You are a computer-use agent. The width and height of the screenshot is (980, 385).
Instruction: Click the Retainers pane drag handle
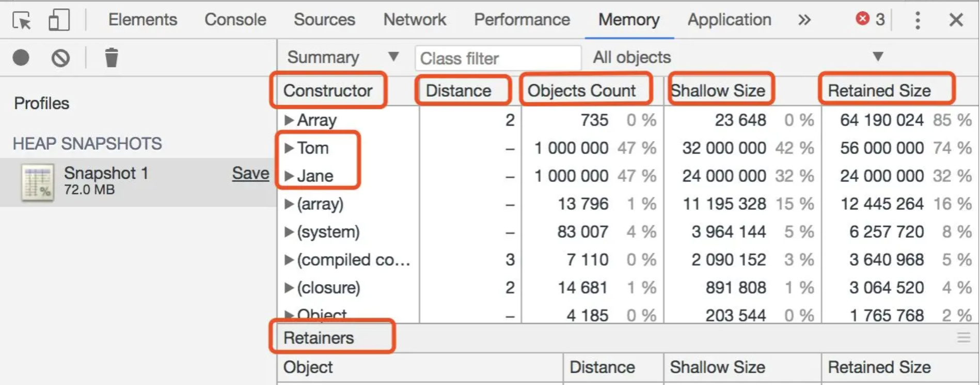pyautogui.click(x=963, y=338)
